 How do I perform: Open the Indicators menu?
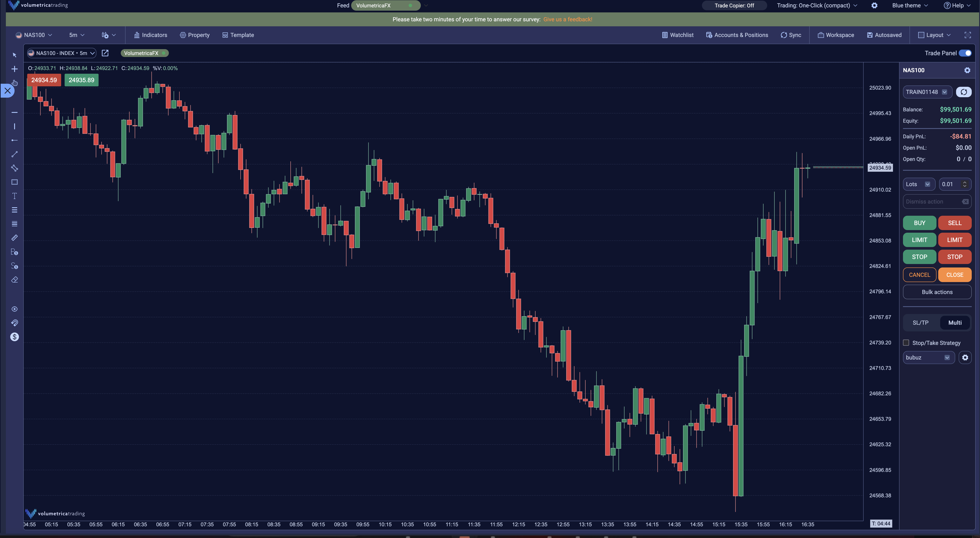(x=151, y=35)
